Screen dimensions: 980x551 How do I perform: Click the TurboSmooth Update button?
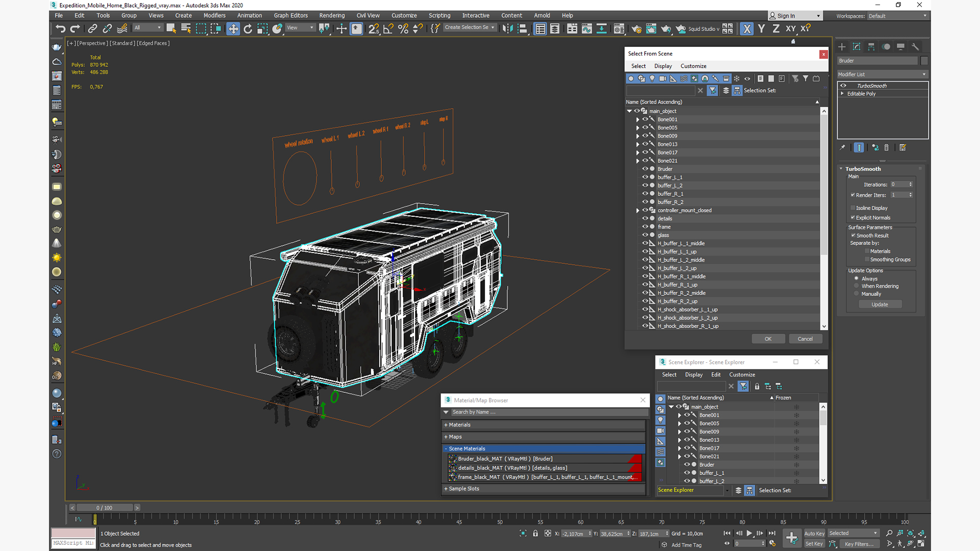coord(880,305)
